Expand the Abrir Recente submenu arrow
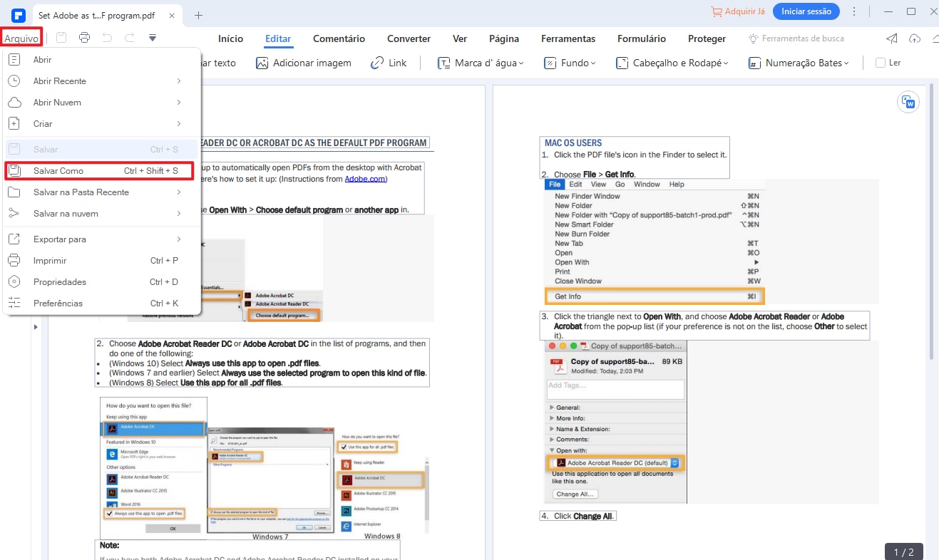The image size is (939, 560). pyautogui.click(x=179, y=81)
